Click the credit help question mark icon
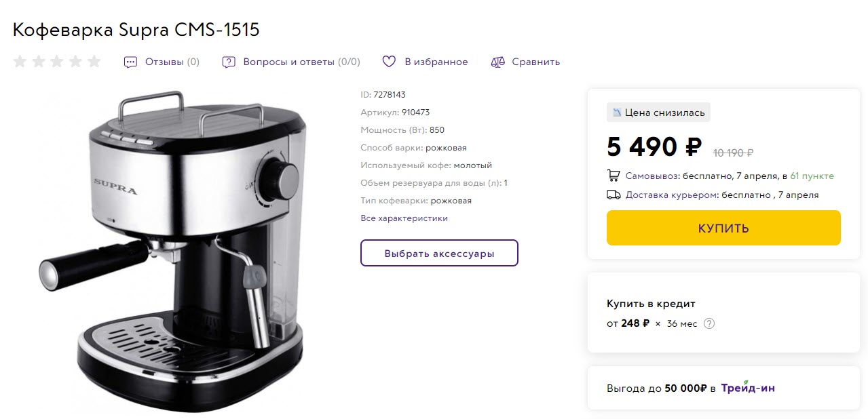Screen dimensions: 868x419 point(709,323)
